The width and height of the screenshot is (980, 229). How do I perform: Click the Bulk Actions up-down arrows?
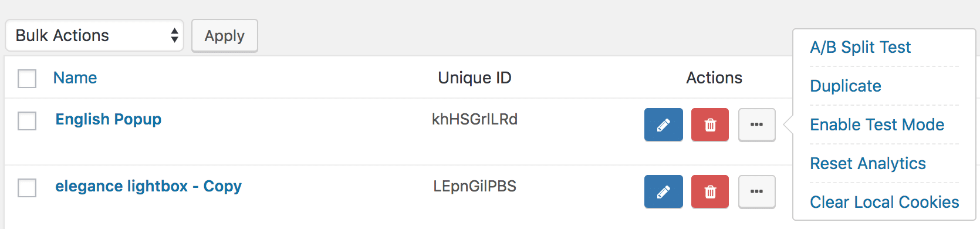pyautogui.click(x=174, y=35)
